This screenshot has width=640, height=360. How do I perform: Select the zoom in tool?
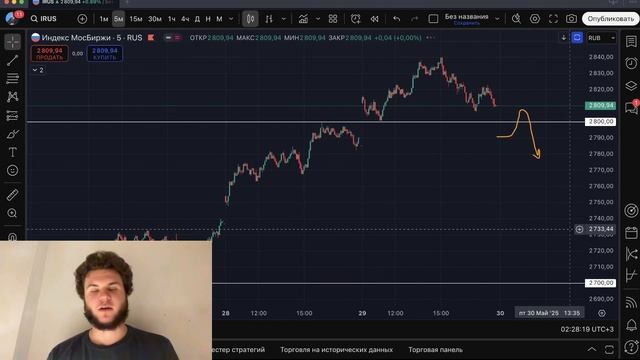click(x=13, y=213)
